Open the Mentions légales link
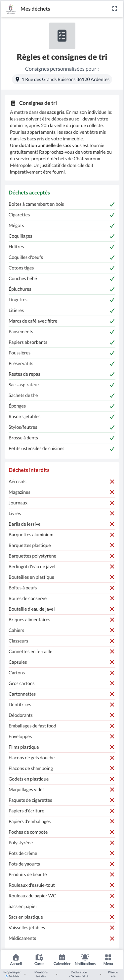This screenshot has width=124, height=980. pos(41,974)
